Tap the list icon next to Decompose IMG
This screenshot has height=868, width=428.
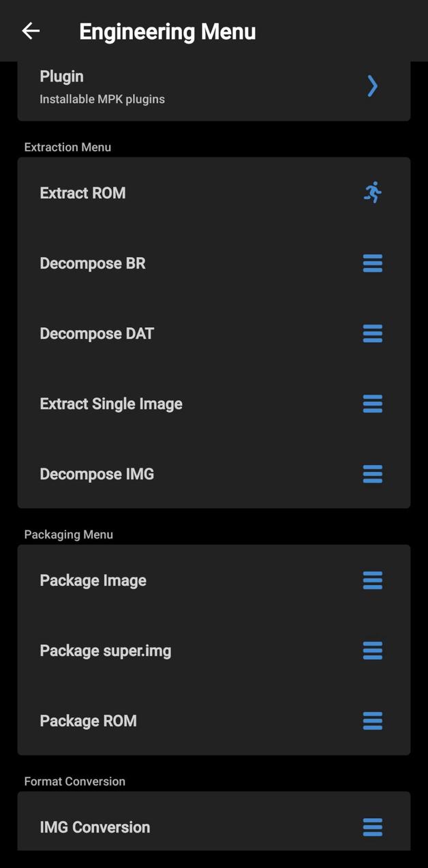[x=372, y=474]
